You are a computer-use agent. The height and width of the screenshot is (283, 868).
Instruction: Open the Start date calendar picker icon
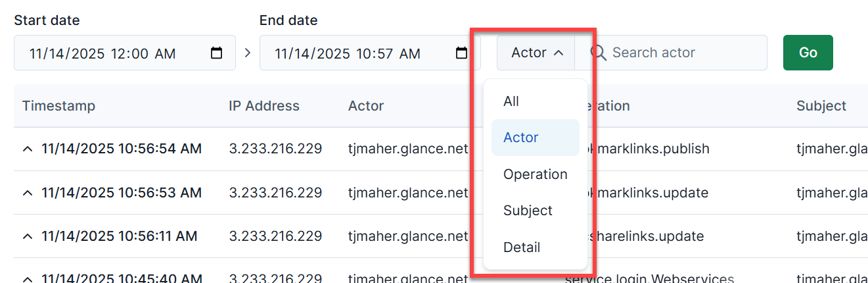pyautogui.click(x=216, y=53)
